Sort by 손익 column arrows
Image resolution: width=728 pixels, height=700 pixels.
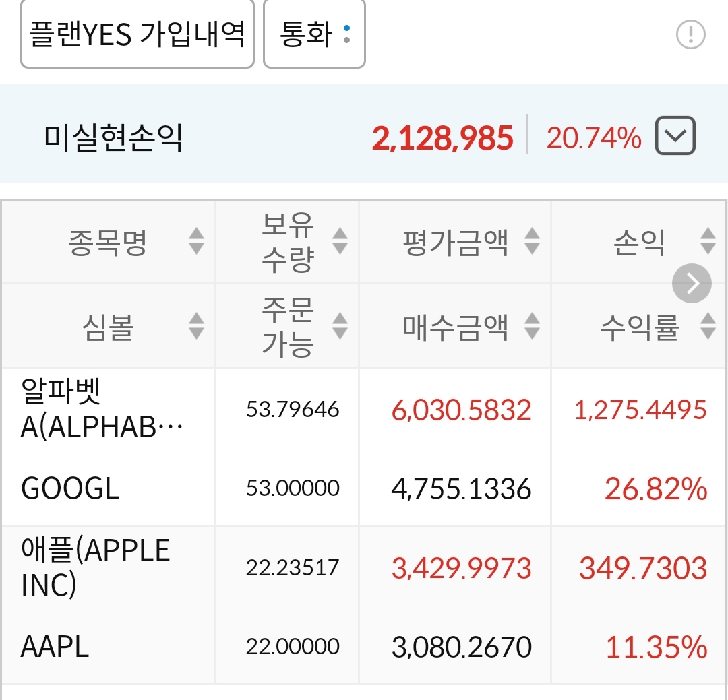pos(708,241)
